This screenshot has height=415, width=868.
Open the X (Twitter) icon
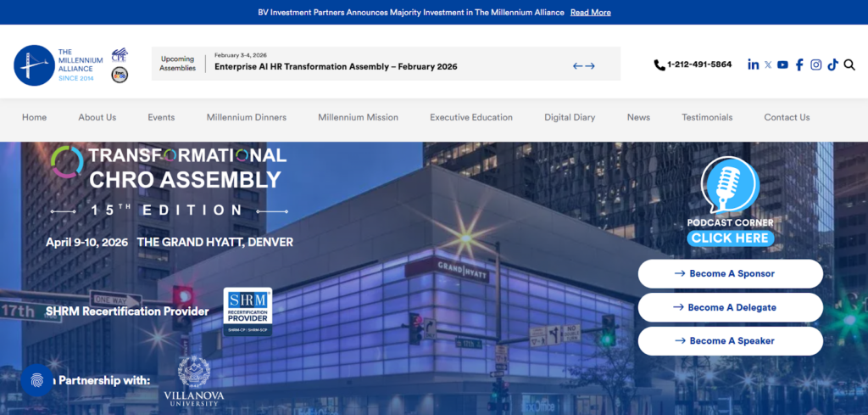(x=768, y=64)
